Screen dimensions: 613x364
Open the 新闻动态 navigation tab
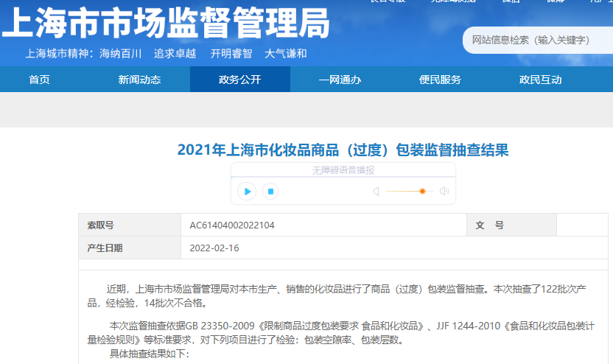[x=139, y=80]
